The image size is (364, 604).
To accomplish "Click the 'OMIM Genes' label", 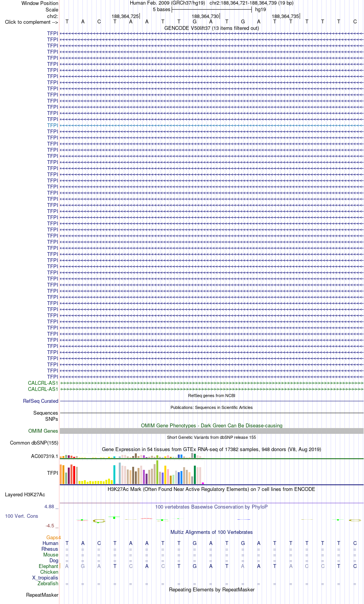I will click(x=43, y=431).
